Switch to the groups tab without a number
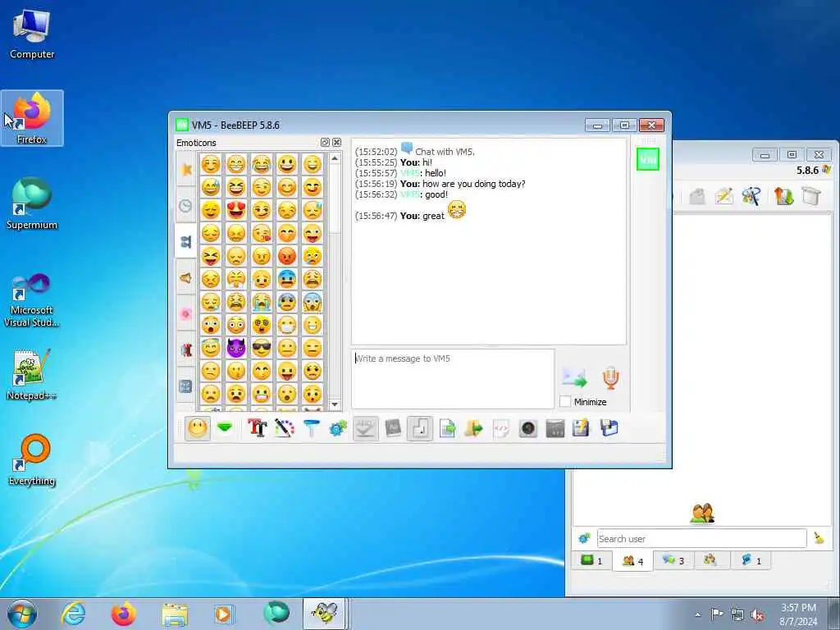The width and height of the screenshot is (840, 630). tap(710, 559)
